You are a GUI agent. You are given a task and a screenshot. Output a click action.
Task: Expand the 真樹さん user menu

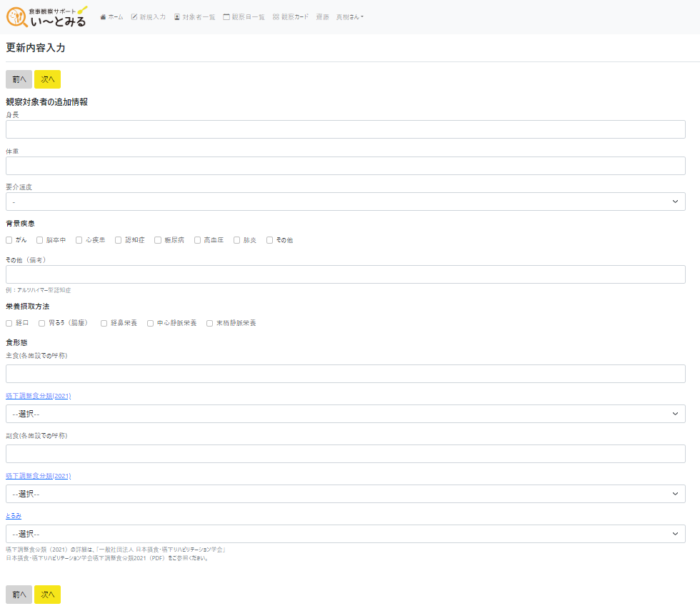(x=350, y=17)
